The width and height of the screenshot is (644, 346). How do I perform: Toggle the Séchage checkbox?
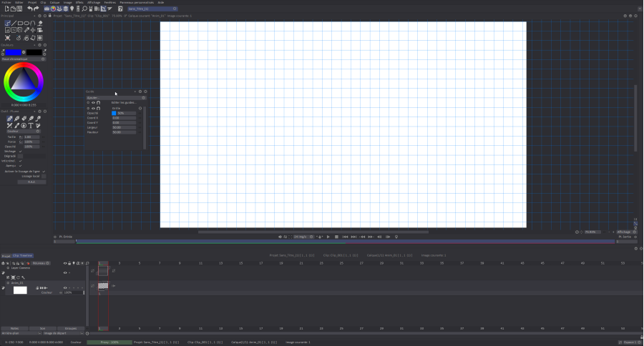tap(21, 152)
